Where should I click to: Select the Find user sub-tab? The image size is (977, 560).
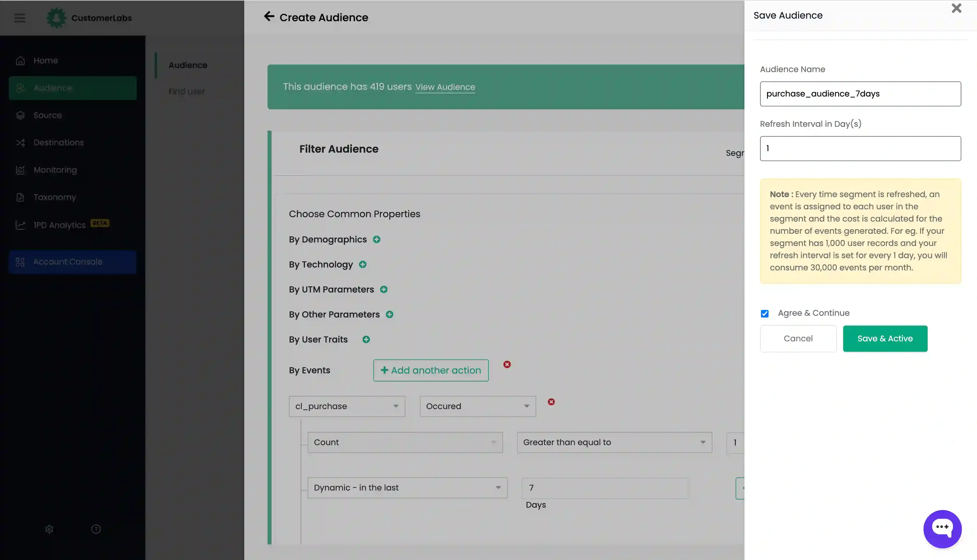[x=187, y=92]
